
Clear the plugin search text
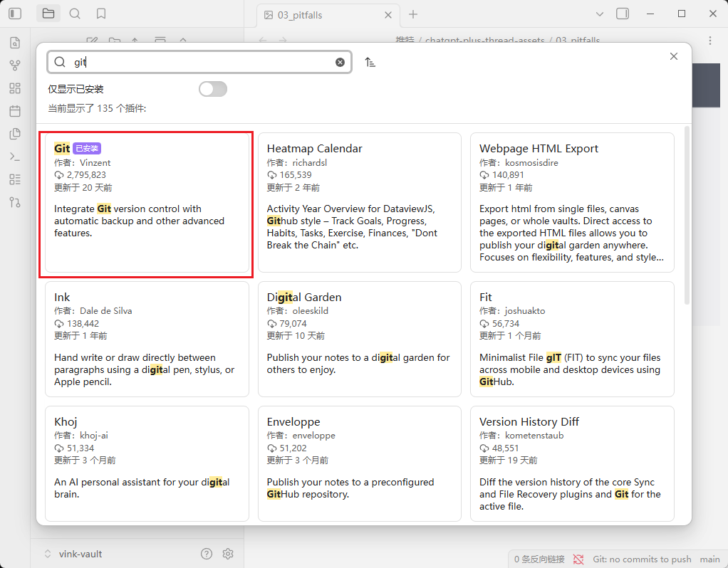(340, 62)
